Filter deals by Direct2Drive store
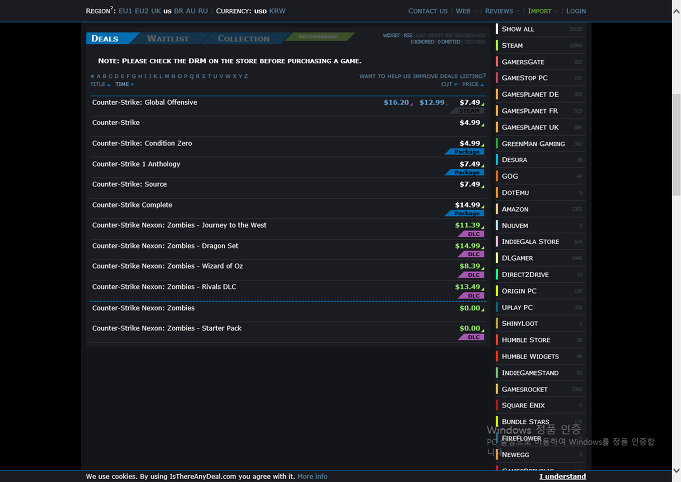 click(x=541, y=274)
